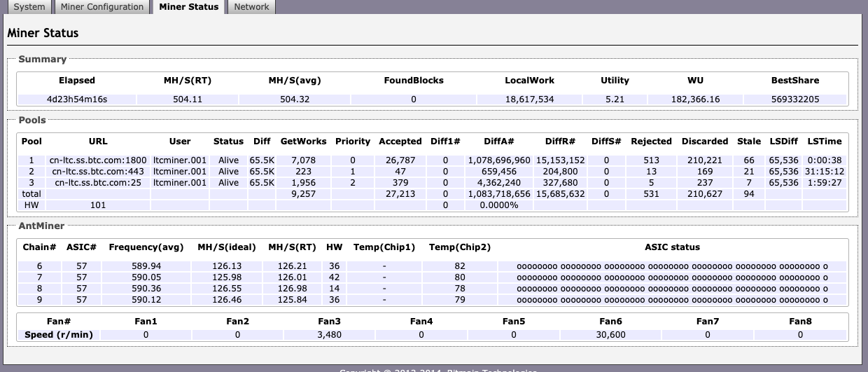Viewport: 868px width, 372px height.
Task: Select pool URL cn-ltc.ss.btc.com:25
Action: 98,183
